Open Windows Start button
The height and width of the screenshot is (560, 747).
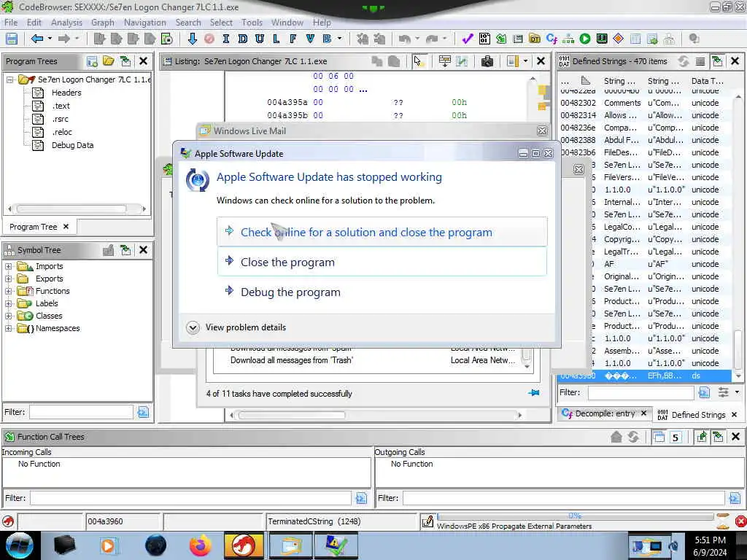[20, 545]
